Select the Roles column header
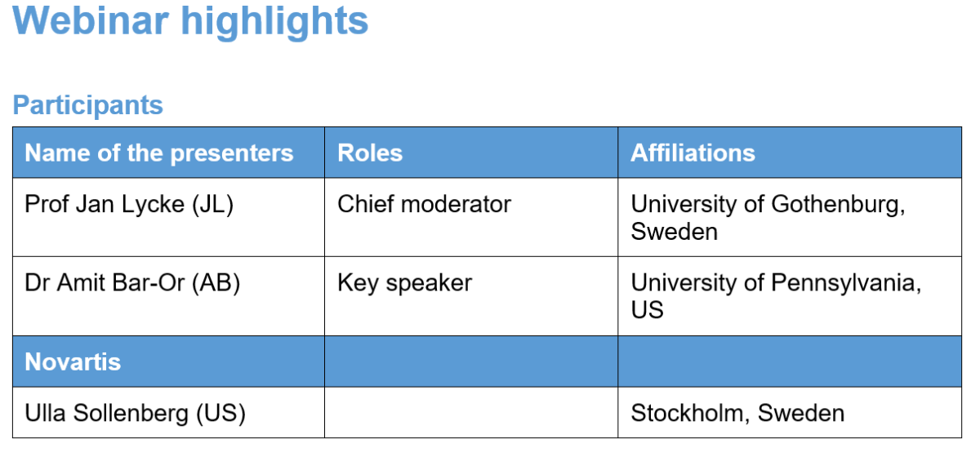 click(x=471, y=153)
